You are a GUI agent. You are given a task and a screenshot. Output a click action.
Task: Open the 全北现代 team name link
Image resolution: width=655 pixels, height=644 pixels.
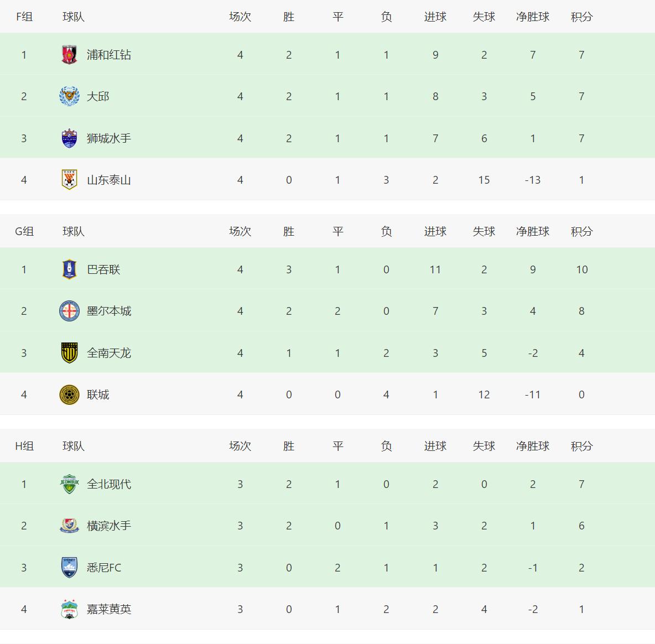(109, 484)
